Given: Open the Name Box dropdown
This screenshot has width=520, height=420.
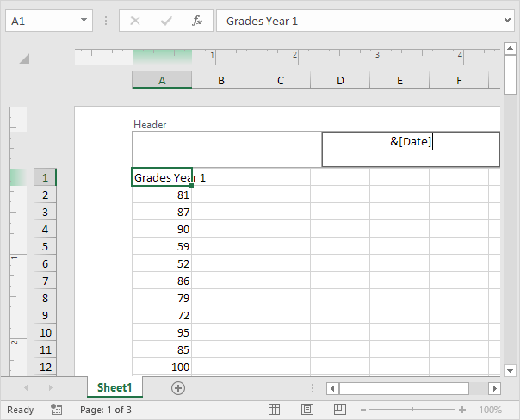Looking at the screenshot, I should click(x=84, y=21).
